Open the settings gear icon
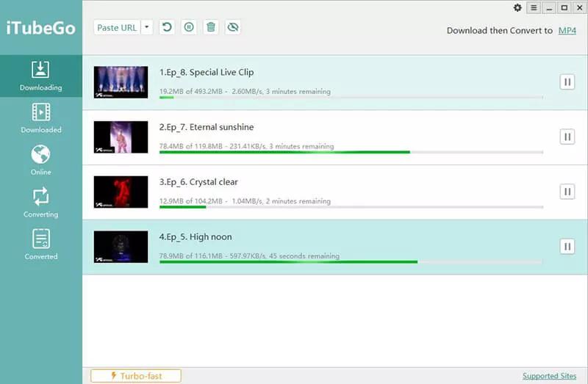The height and width of the screenshot is (384, 588). point(517,8)
